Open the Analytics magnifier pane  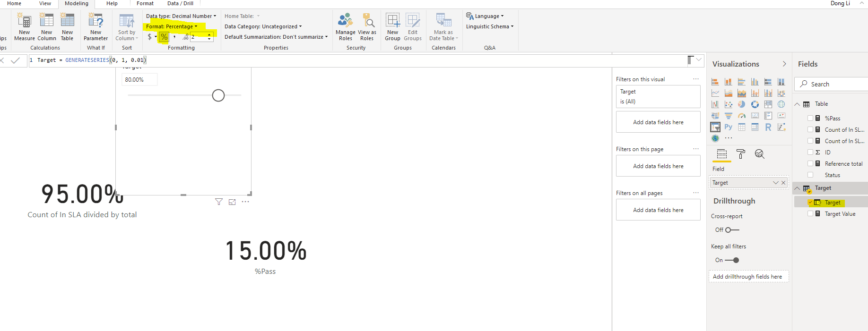759,154
